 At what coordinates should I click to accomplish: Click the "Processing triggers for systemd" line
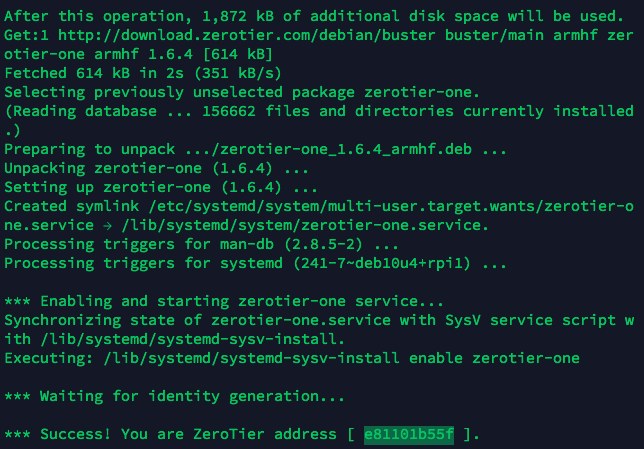[x=255, y=263]
